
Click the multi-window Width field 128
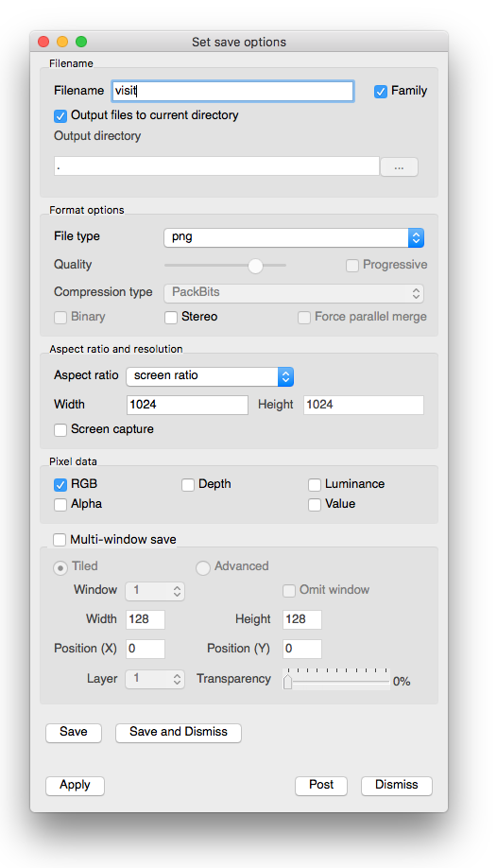click(146, 619)
